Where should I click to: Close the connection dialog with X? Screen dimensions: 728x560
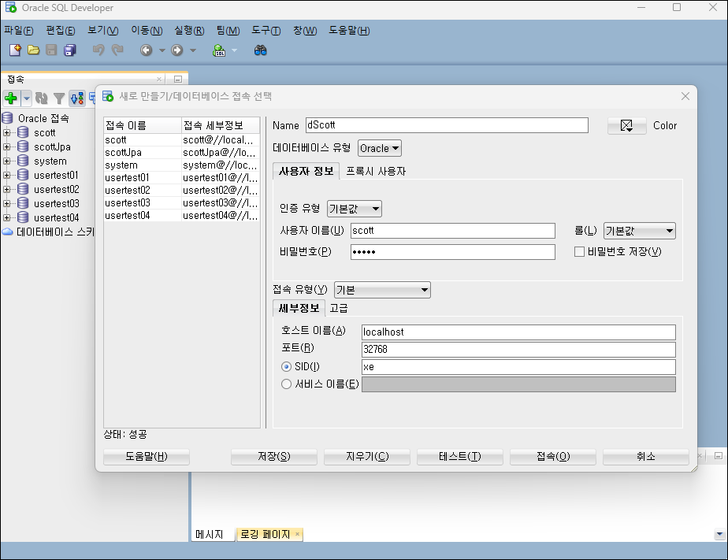(685, 96)
